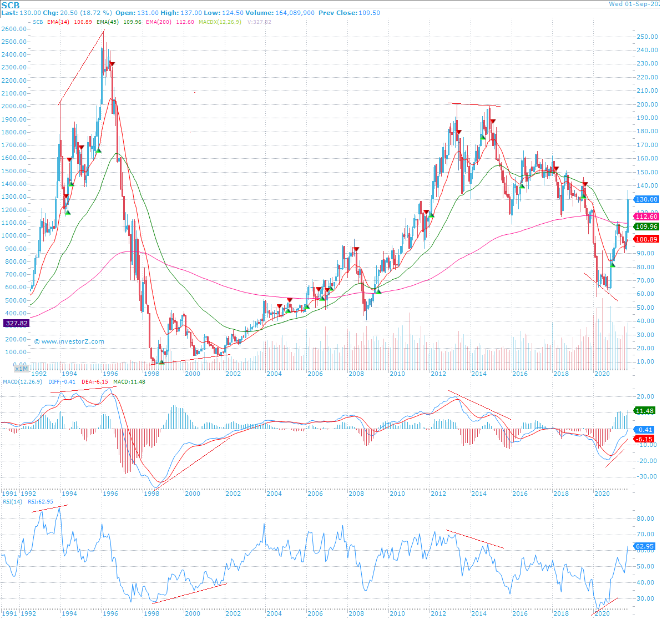672x619 pixels.
Task: Click the RSI:62.95 indicator label
Action: [x=41, y=502]
